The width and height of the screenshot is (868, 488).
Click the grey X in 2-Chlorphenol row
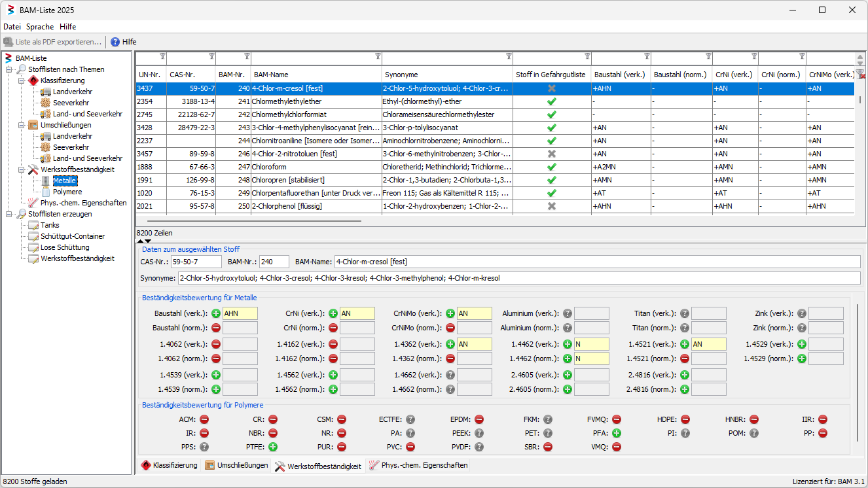pyautogui.click(x=552, y=206)
